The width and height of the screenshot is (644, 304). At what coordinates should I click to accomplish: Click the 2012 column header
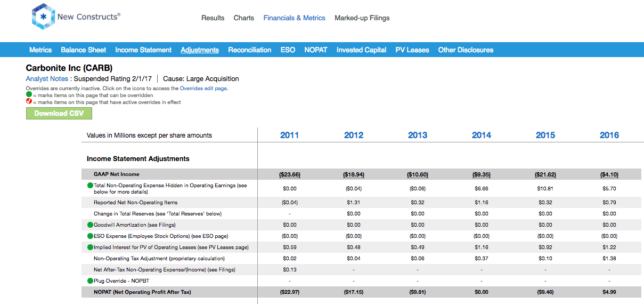click(x=354, y=135)
